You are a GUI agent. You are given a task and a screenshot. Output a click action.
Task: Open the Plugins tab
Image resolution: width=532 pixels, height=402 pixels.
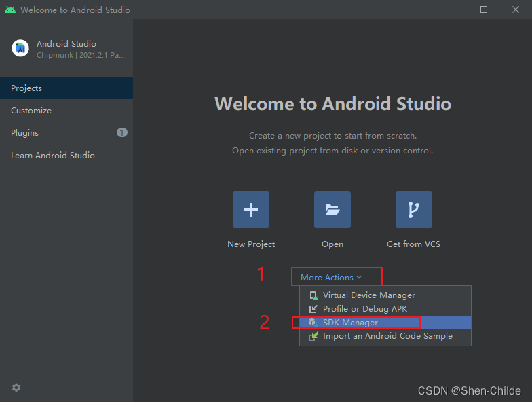(66, 133)
